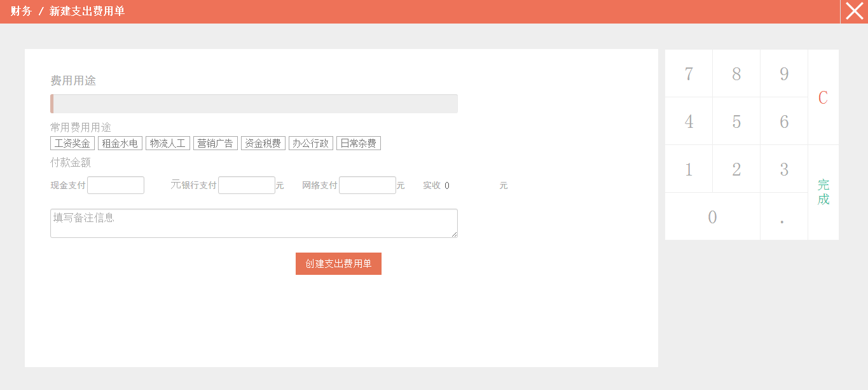
Task: Focus the 银行支付 amount field
Action: click(x=247, y=185)
